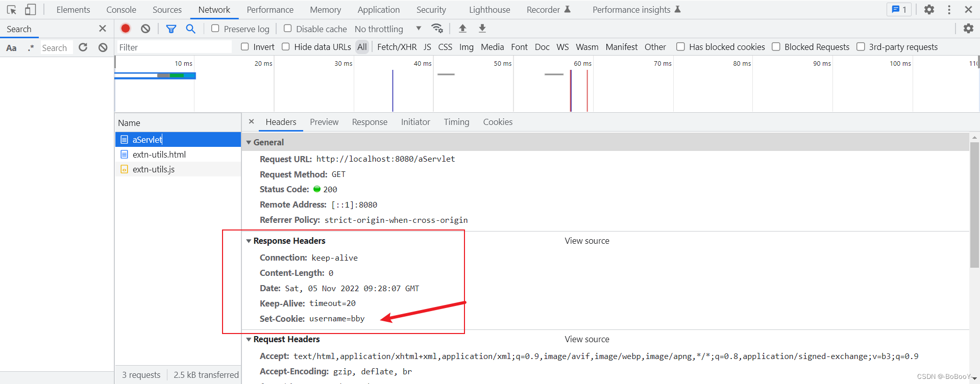Screen dimensions: 980x384
Task: Toggle match case Aa in search
Action: [11, 48]
